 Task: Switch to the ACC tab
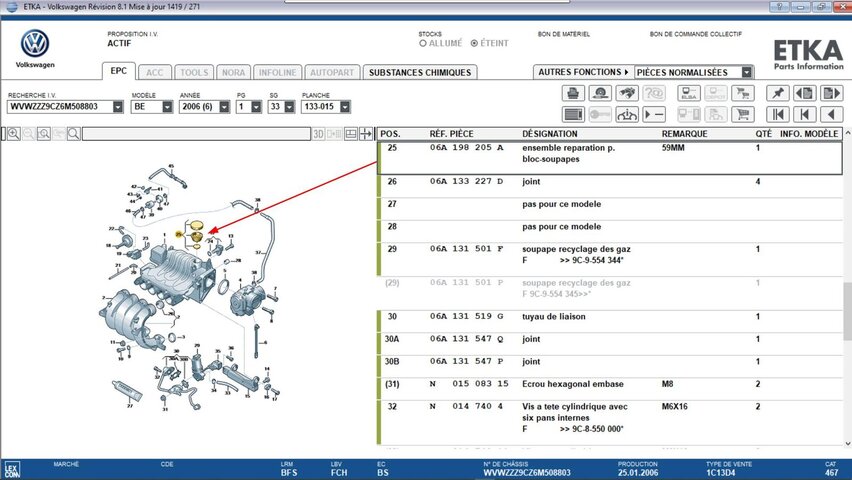pos(154,72)
